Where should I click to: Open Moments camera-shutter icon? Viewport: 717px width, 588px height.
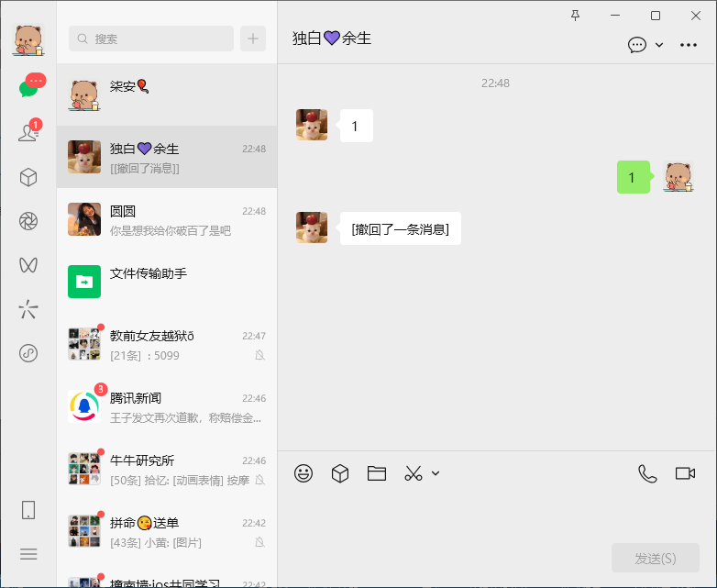pyautogui.click(x=28, y=221)
